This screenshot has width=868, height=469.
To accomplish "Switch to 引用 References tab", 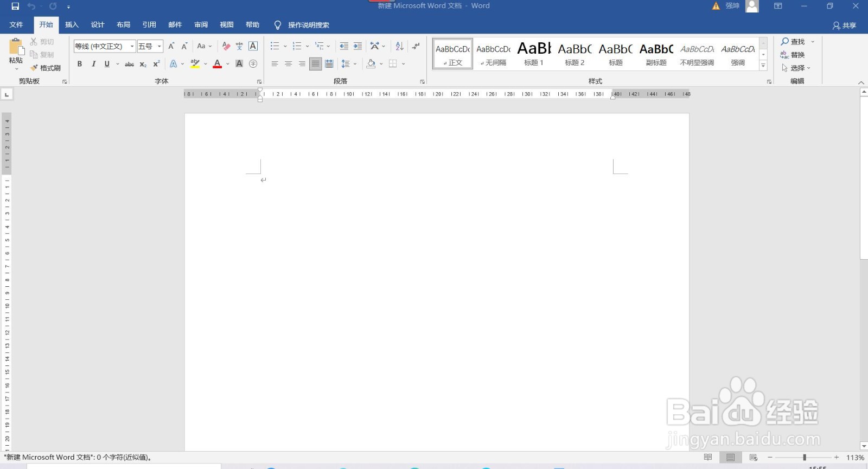I will [149, 25].
